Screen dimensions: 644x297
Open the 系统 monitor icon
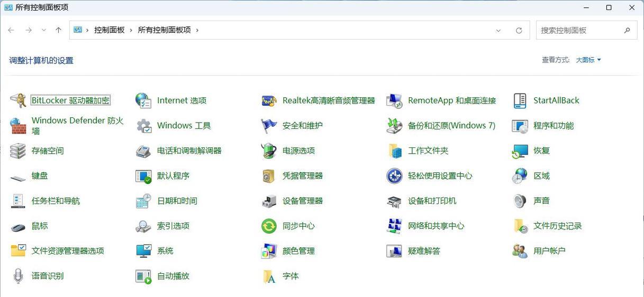143,251
